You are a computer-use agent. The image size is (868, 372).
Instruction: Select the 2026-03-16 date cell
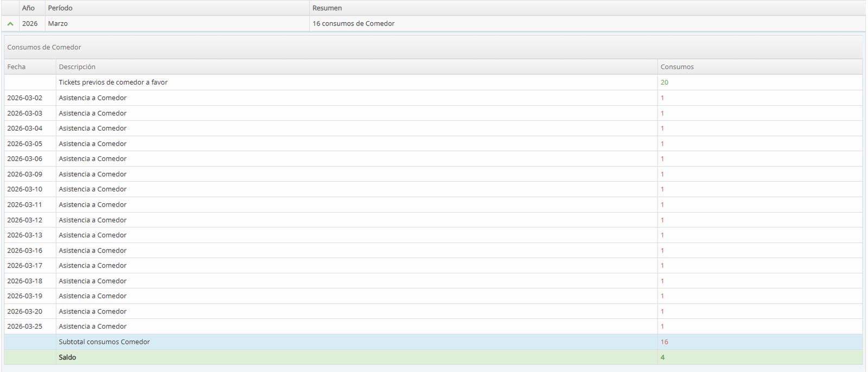tap(24, 251)
